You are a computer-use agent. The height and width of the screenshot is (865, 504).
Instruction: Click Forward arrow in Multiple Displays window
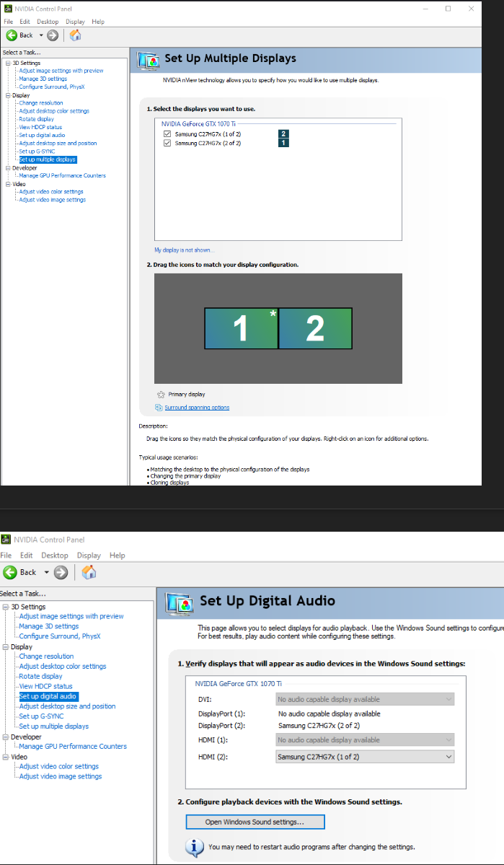[x=53, y=35]
